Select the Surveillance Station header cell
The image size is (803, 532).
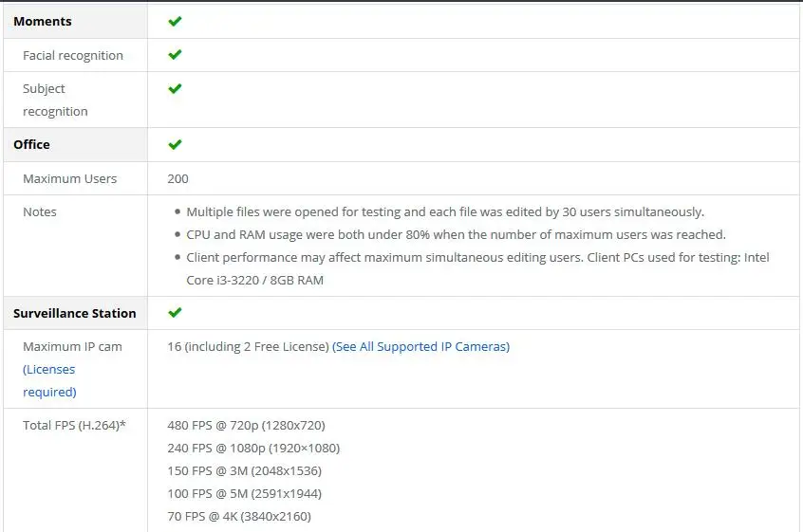point(75,313)
